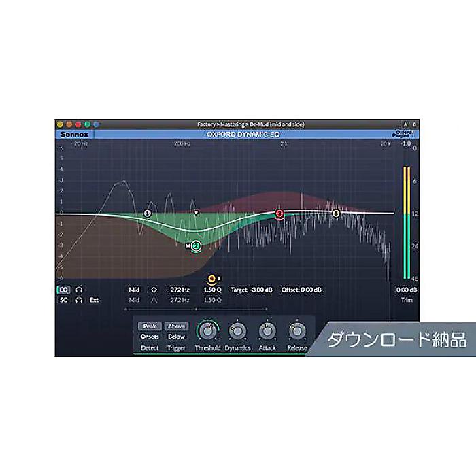Image resolution: width=476 pixels, height=476 pixels.
Task: Click the Oxford Plugins logo
Action: (x=403, y=134)
